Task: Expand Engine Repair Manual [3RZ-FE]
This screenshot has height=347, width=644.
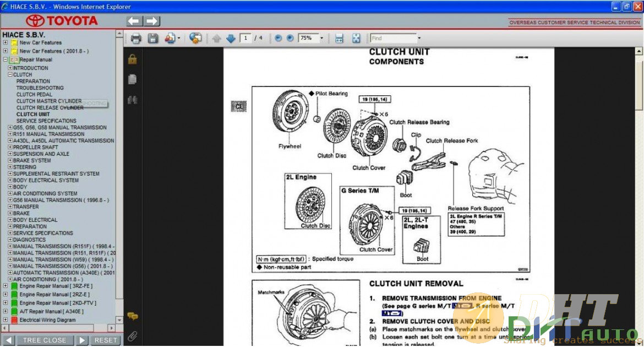Action: (x=6, y=286)
